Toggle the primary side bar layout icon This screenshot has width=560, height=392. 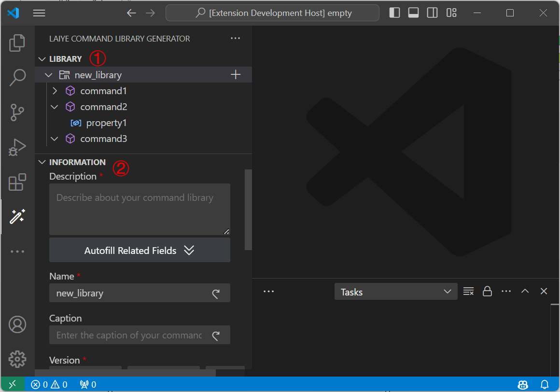[394, 13]
